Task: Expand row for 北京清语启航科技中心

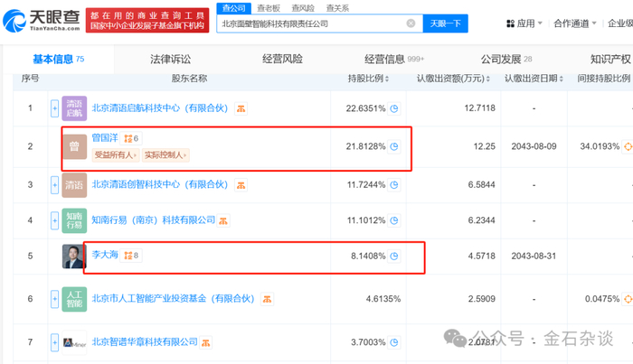Action: (x=54, y=108)
